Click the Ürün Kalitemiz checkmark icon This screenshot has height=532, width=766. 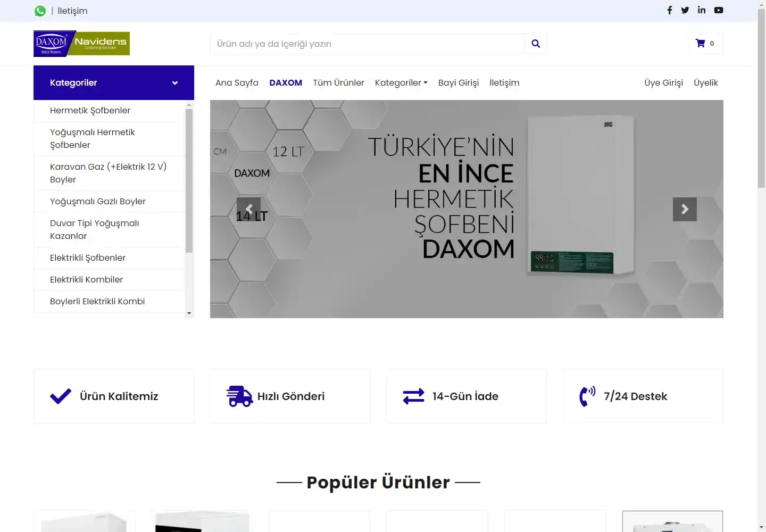click(61, 396)
